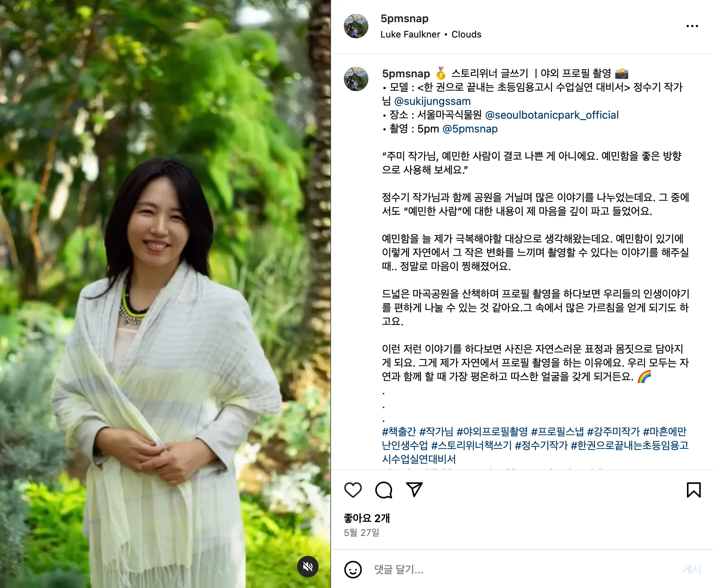713x588 pixels.
Task: Share the post with the paper plane icon
Action: click(414, 490)
